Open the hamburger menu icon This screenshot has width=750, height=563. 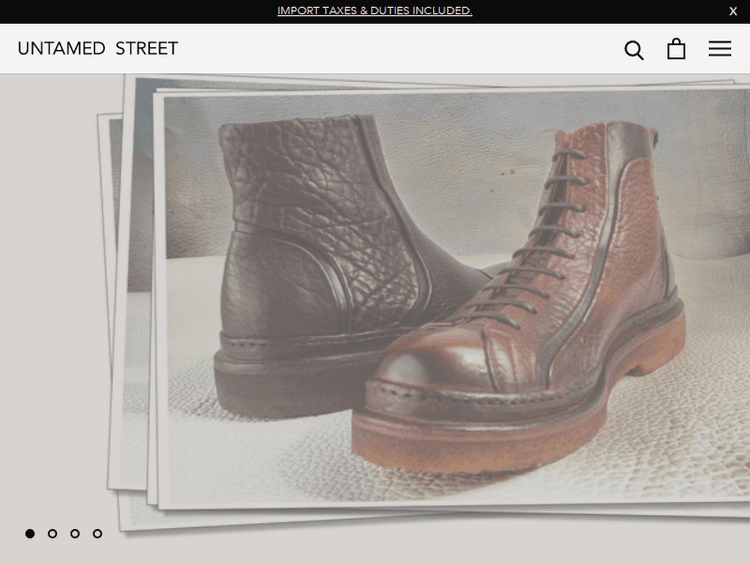pyautogui.click(x=720, y=49)
